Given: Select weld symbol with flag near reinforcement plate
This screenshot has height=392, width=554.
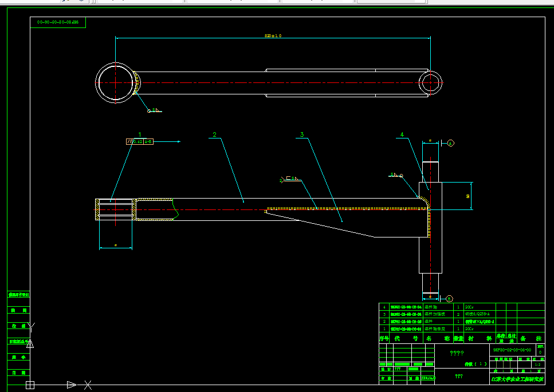Looking at the screenshot, I should click(x=291, y=179).
